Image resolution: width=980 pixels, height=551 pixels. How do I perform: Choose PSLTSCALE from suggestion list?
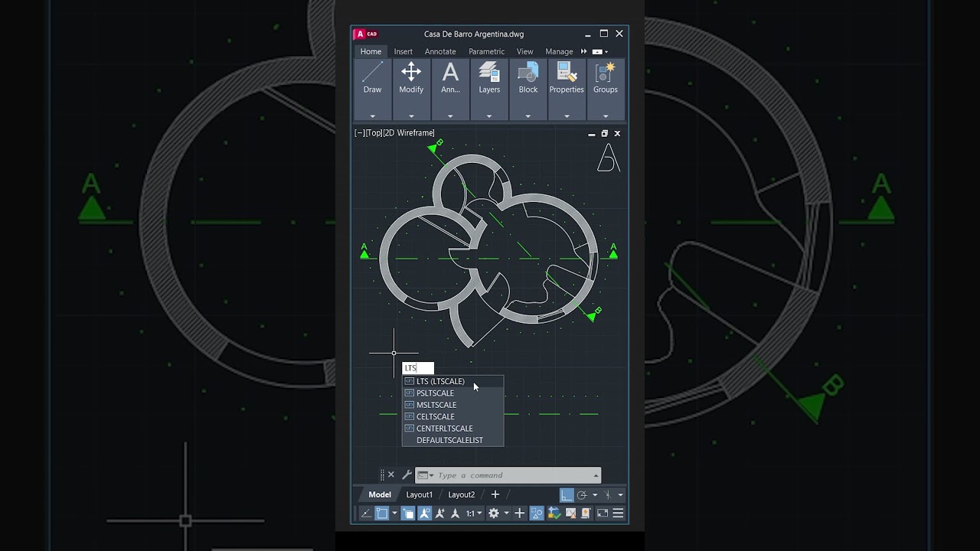click(453, 393)
